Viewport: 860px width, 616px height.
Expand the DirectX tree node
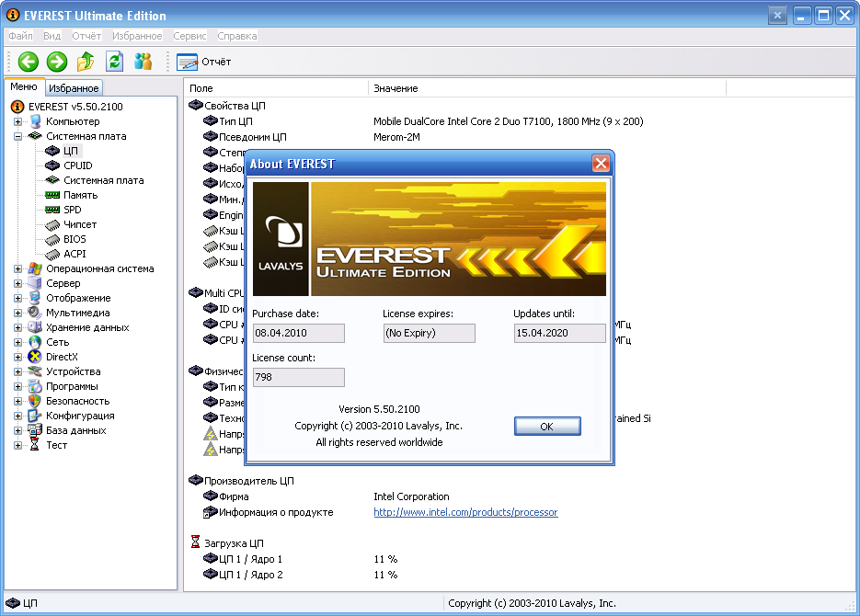17,357
